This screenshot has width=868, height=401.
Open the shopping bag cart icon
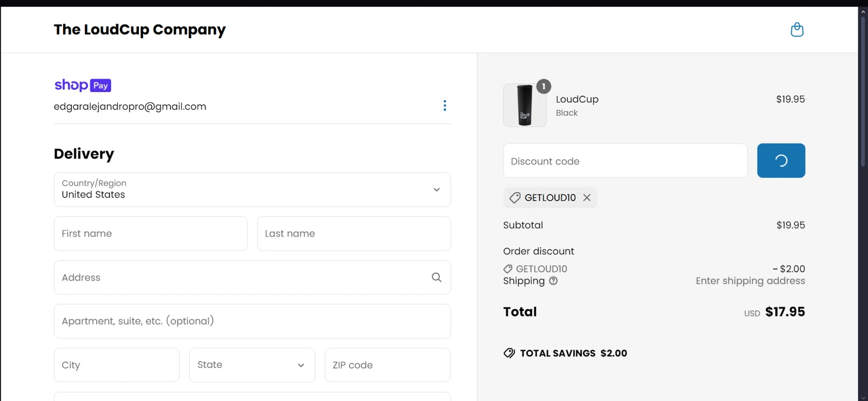point(797,30)
